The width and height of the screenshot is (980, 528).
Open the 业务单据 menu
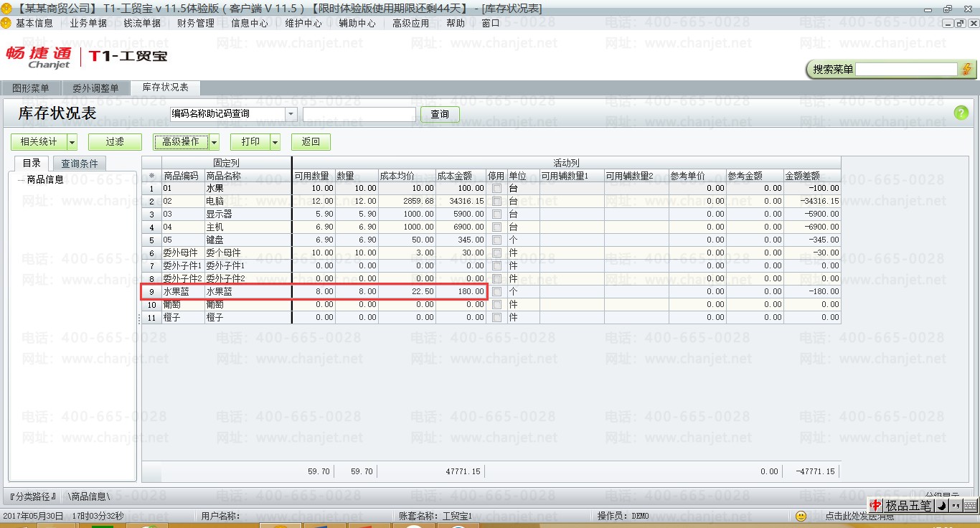(x=88, y=23)
